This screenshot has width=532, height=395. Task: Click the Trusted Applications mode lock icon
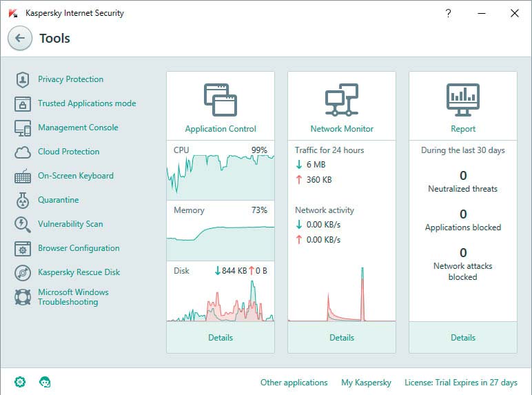(22, 104)
